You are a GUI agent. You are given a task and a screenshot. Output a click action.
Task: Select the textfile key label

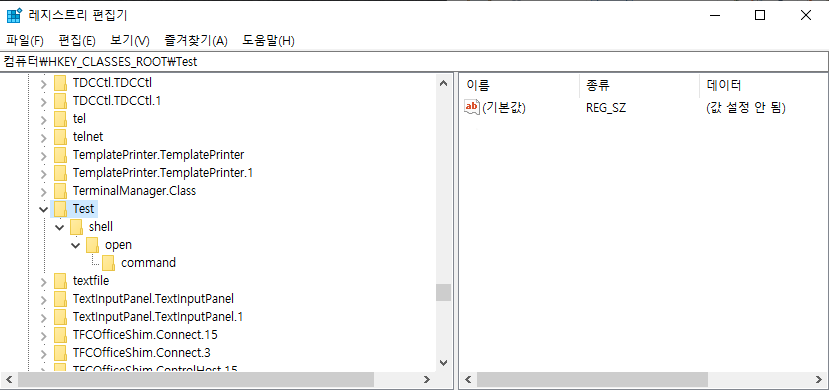point(91,281)
